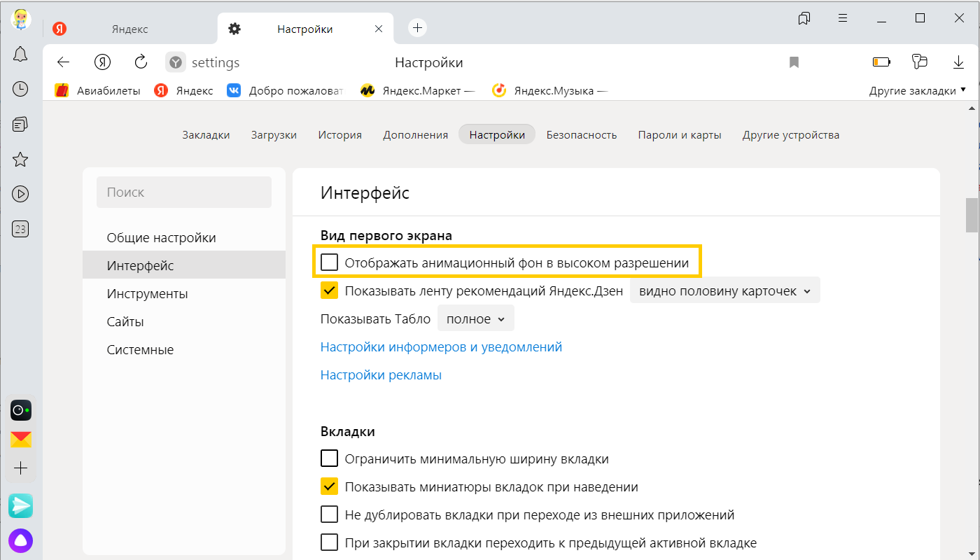Image resolution: width=980 pixels, height=560 pixels.
Task: Click the site info Y icon in address bar
Action: (176, 62)
